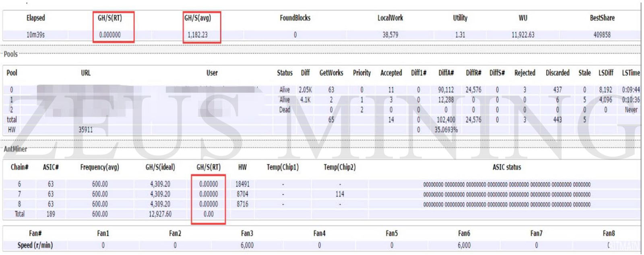This screenshot has height=255, width=644.
Task: Click the LSTime column header
Action: [x=631, y=73]
